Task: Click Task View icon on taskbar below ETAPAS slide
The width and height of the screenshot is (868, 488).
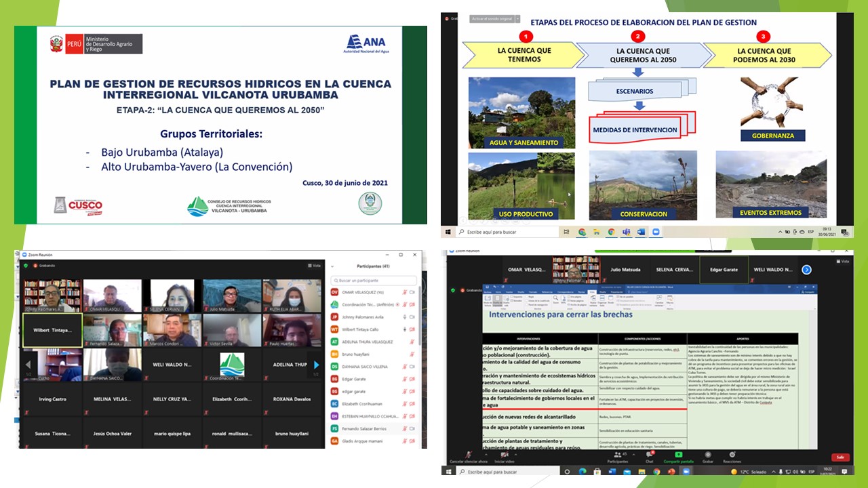Action: click(x=566, y=231)
